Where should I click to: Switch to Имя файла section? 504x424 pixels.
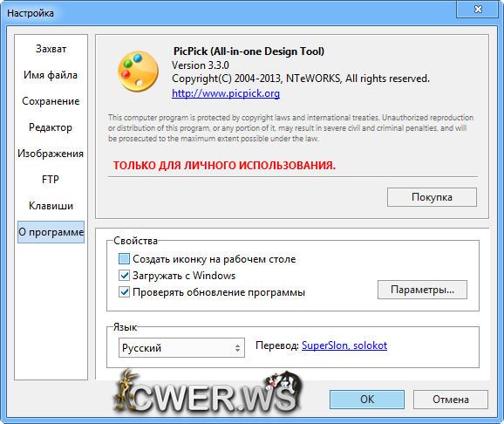click(51, 75)
